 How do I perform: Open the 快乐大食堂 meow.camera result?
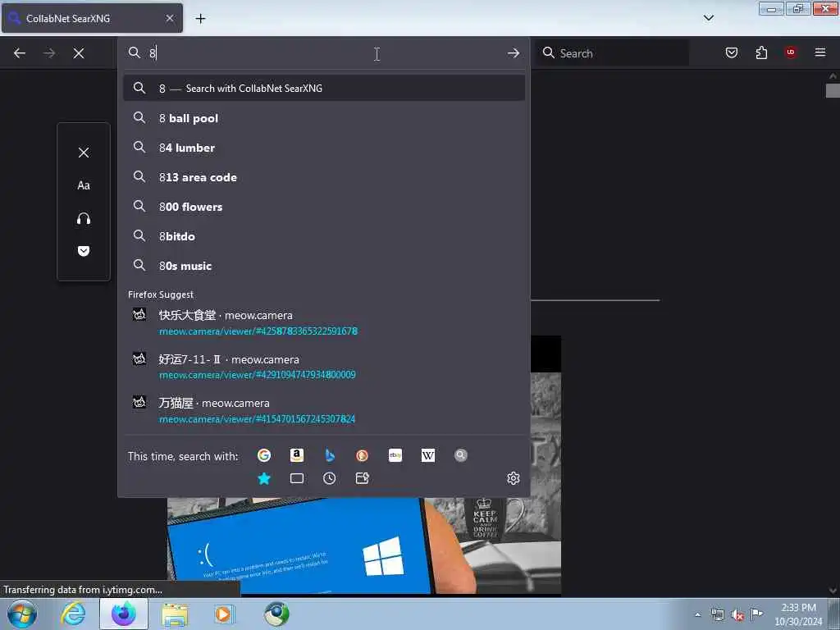[x=323, y=322]
